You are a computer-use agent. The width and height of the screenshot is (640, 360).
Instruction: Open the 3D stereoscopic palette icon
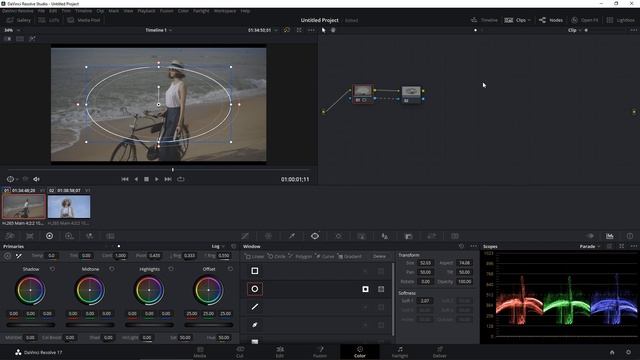tap(455, 236)
